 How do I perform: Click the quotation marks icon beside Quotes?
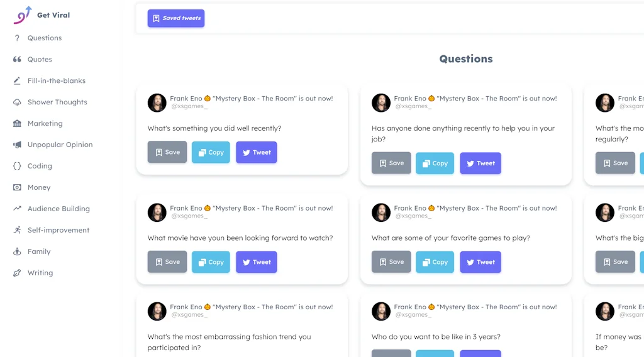[17, 59]
